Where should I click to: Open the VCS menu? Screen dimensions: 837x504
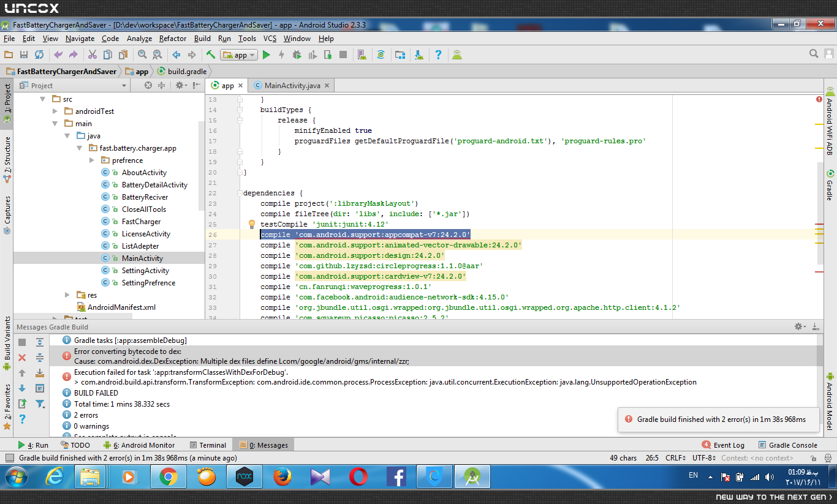pyautogui.click(x=270, y=39)
